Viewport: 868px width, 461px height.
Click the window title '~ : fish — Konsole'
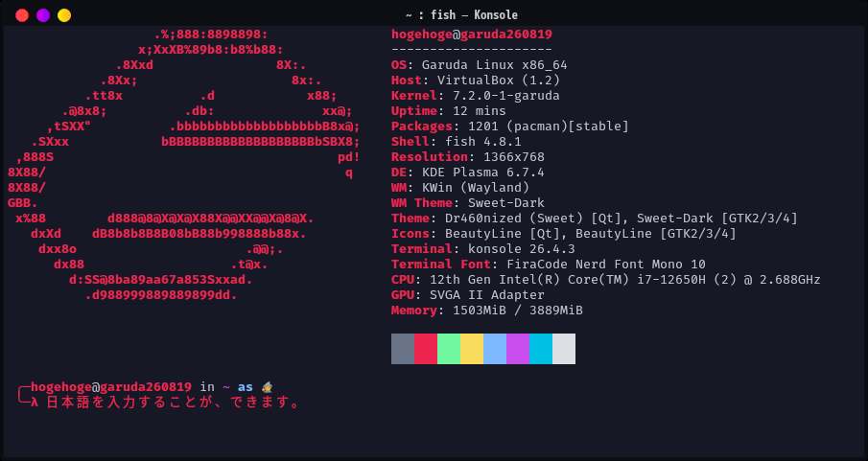[461, 15]
